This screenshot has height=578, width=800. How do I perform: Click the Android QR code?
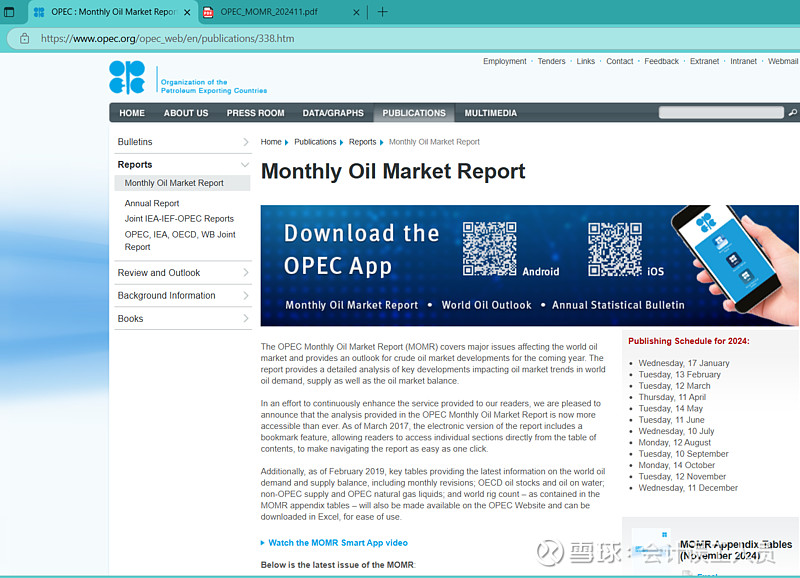click(489, 249)
